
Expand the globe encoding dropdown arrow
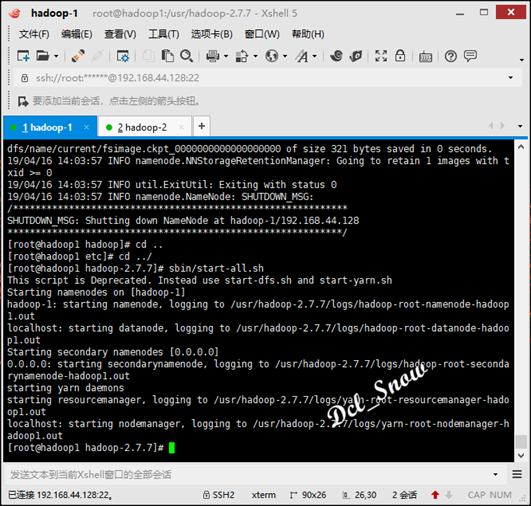coord(285,56)
